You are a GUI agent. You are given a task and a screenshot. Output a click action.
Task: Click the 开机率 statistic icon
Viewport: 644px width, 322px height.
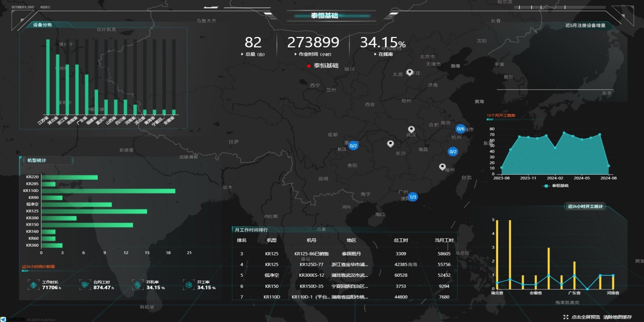[x=138, y=285]
